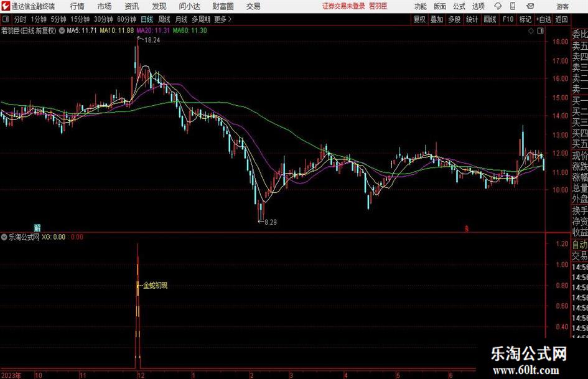Click the 通达信 logo icon
Image resolution: width=588 pixels, height=379 pixels.
[6, 6]
